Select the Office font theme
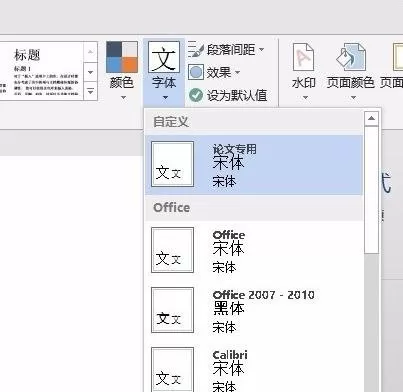 click(254, 251)
